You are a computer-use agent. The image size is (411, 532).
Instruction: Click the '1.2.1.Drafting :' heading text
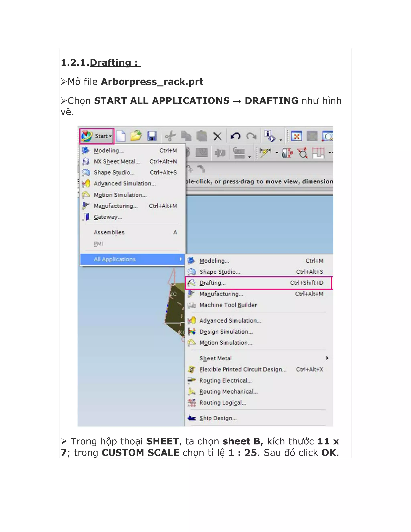tap(101, 63)
